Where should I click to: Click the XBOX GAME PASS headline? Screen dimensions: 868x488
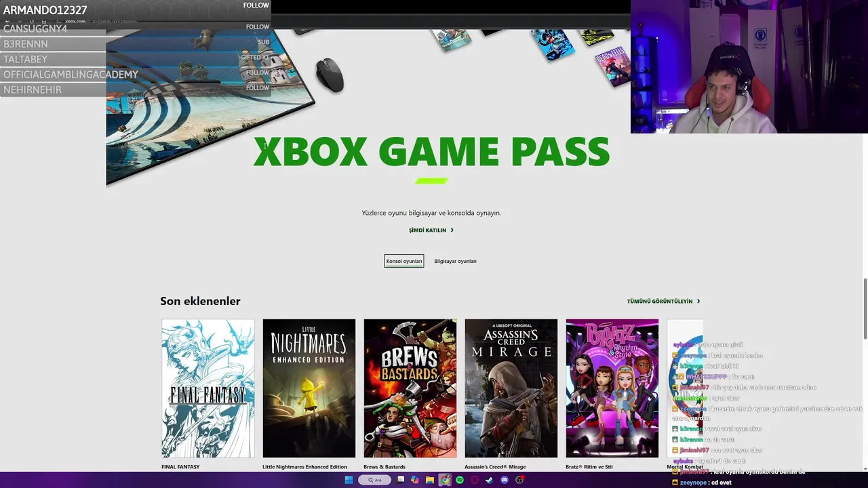(431, 152)
